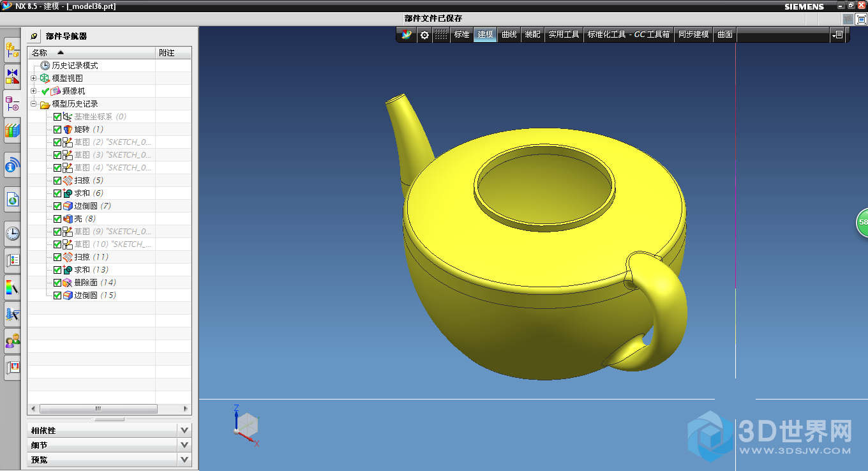Uncheck the 旋转 (1) checkbox

point(57,130)
